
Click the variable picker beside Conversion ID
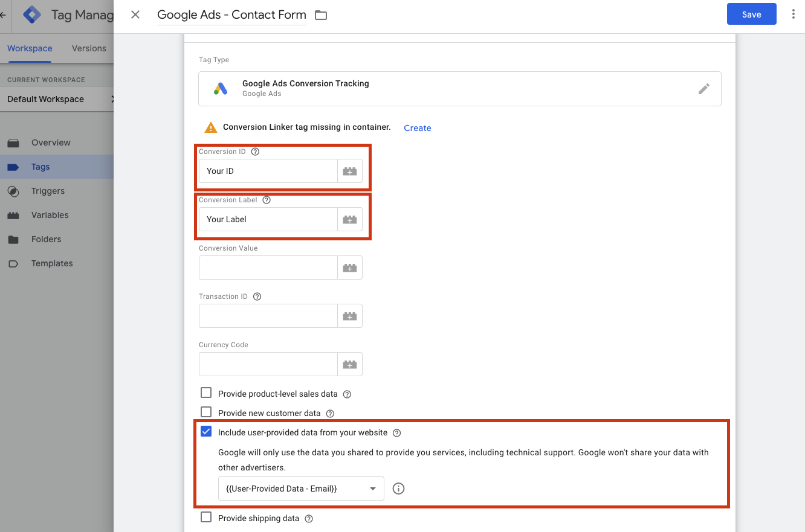(350, 171)
